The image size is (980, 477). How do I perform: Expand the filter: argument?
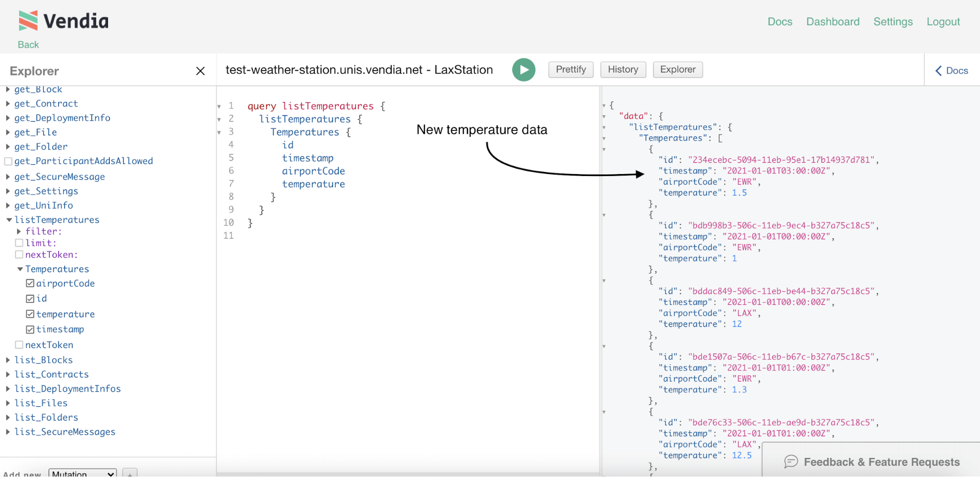19,231
